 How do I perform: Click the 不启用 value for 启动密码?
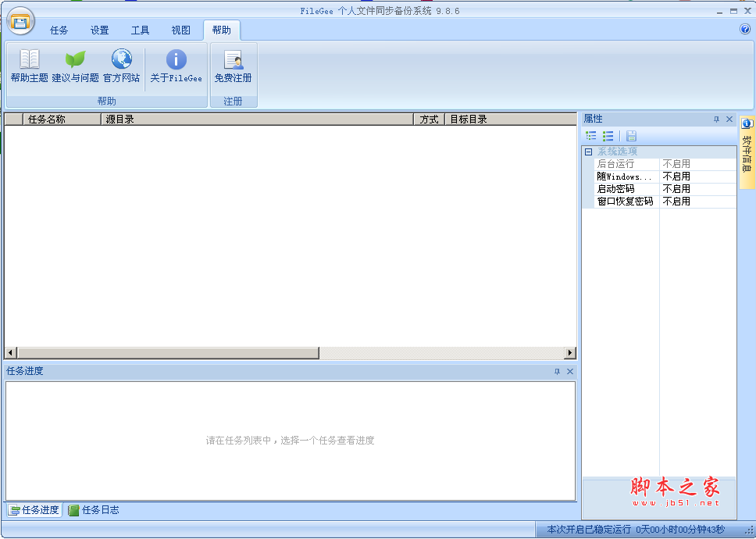(676, 190)
